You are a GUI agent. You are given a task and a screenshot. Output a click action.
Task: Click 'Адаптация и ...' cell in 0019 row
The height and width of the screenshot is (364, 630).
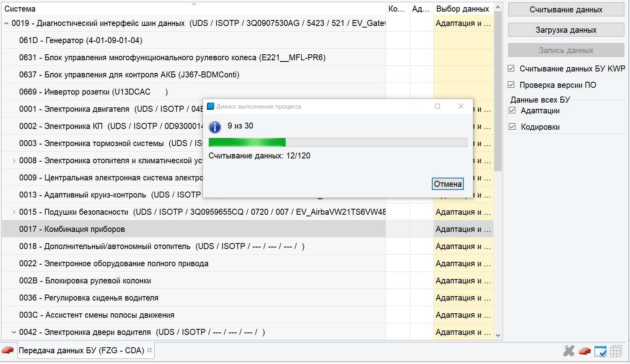tap(463, 24)
